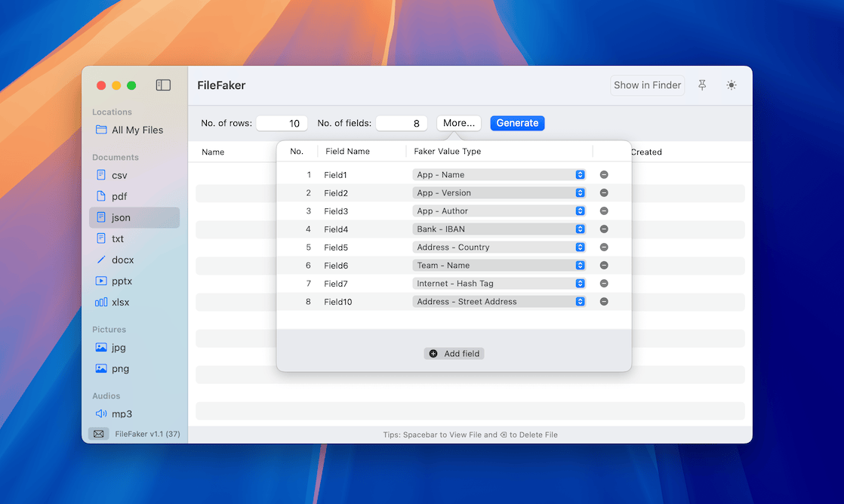Delete the Field3 row minus button
The width and height of the screenshot is (844, 504).
(x=604, y=211)
